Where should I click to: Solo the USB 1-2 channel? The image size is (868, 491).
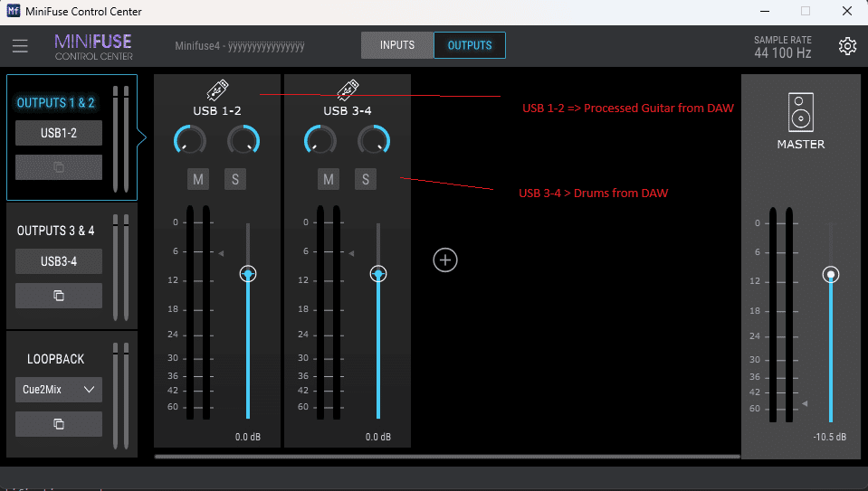(235, 179)
